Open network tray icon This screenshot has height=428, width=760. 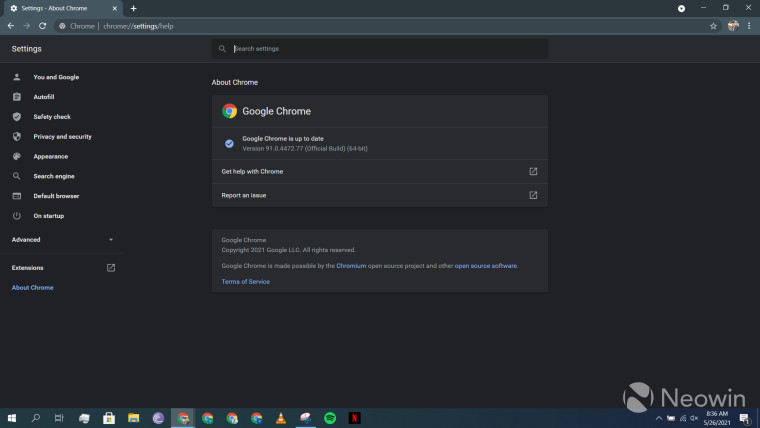[682, 418]
